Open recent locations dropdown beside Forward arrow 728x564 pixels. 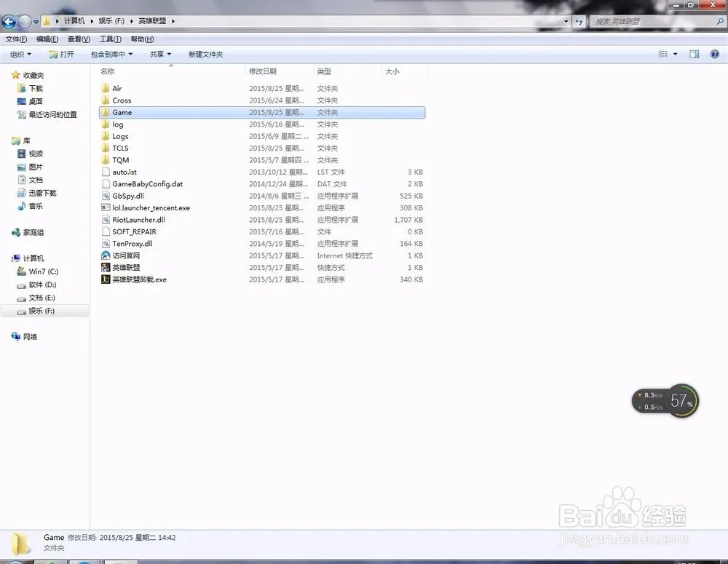[36, 22]
